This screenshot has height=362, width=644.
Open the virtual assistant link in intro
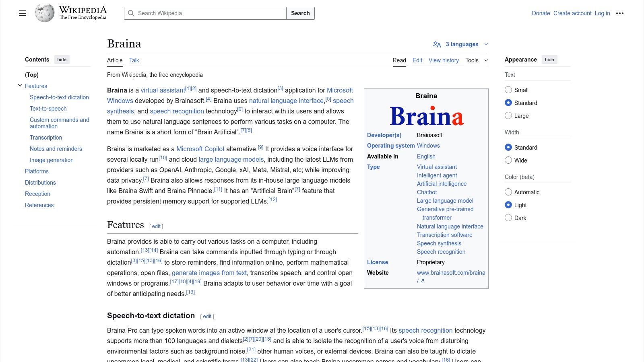[163, 90]
